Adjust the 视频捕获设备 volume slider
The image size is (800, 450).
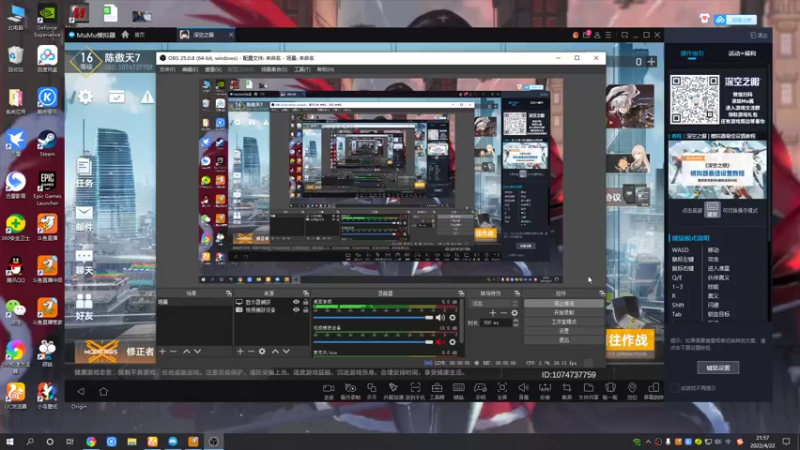coord(373,342)
